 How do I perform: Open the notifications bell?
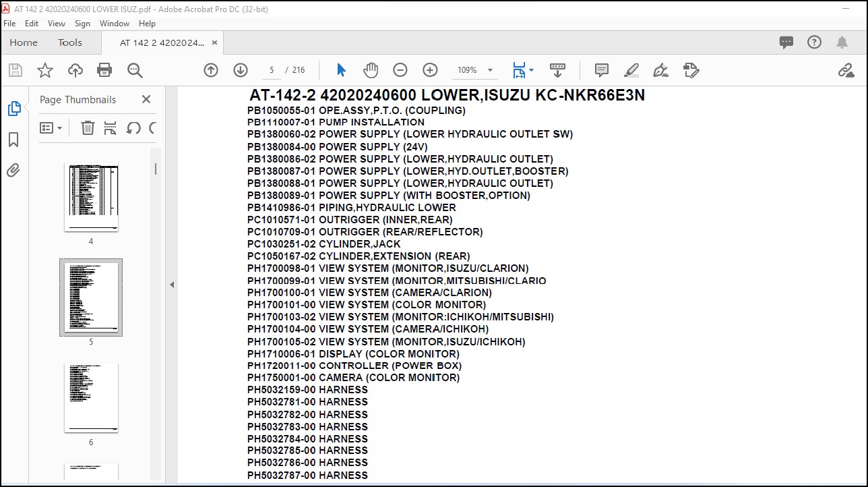point(842,42)
